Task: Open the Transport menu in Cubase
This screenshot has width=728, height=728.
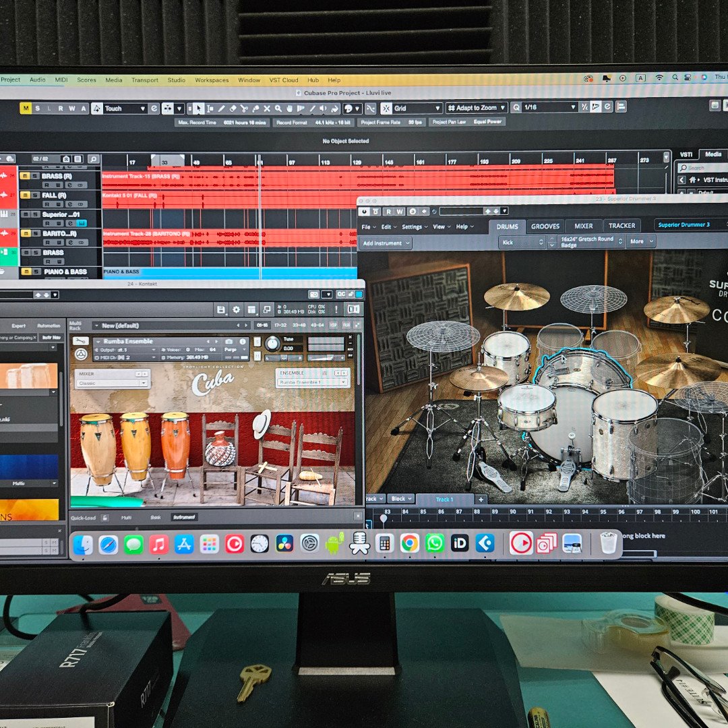Action: [145, 80]
